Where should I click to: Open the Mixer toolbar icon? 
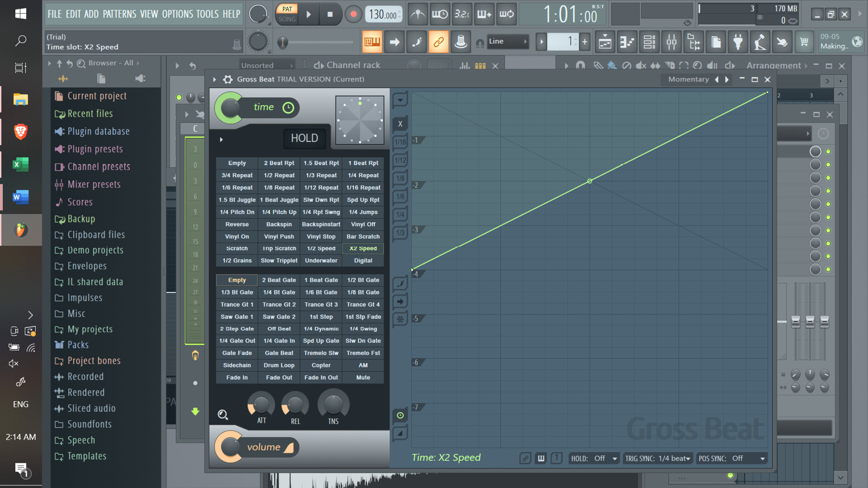[x=672, y=42]
